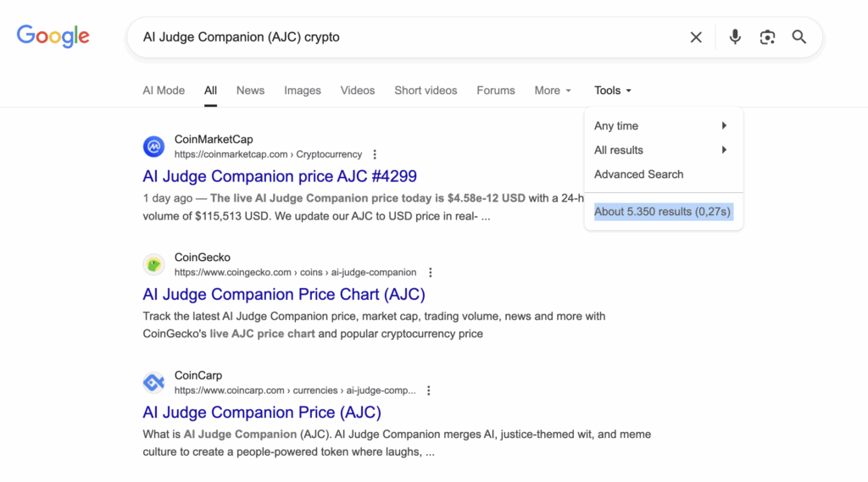
Task: Click the Google logo
Action: 53,36
